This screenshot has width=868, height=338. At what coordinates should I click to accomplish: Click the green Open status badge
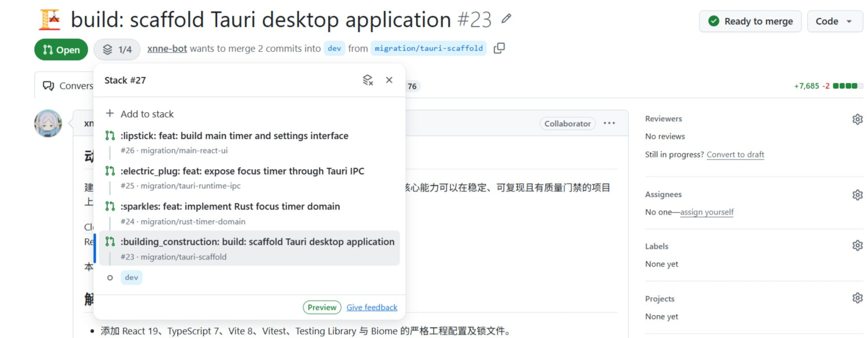coord(61,50)
